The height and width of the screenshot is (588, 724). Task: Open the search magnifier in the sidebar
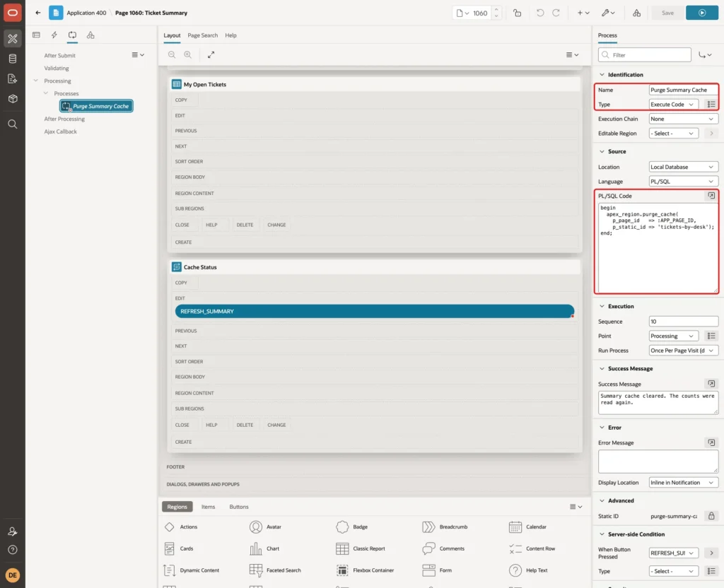coord(13,124)
